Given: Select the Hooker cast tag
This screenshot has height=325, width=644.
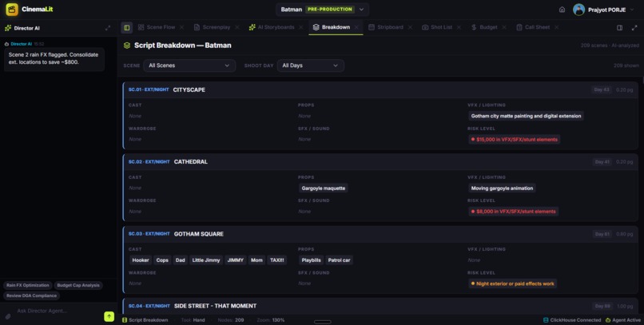Looking at the screenshot, I should pyautogui.click(x=141, y=260).
